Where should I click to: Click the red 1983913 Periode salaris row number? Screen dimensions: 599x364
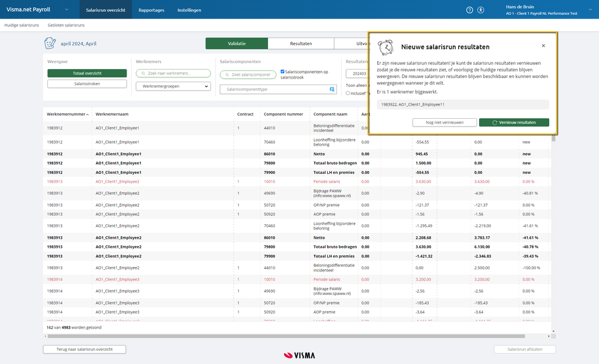55,182
